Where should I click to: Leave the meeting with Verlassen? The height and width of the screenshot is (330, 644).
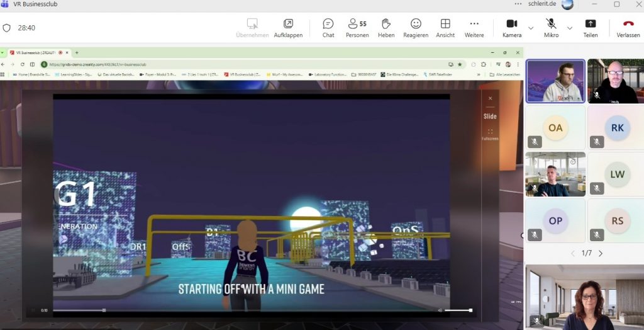click(x=628, y=27)
